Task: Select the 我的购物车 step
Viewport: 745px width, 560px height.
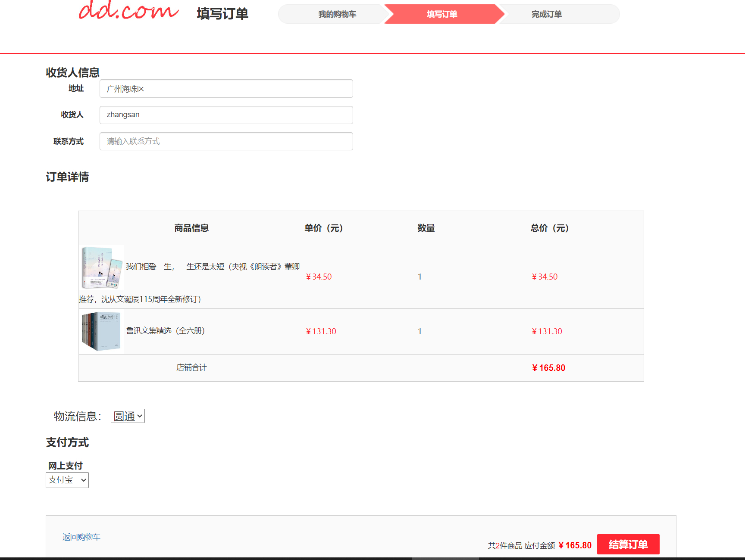Action: 337,14
